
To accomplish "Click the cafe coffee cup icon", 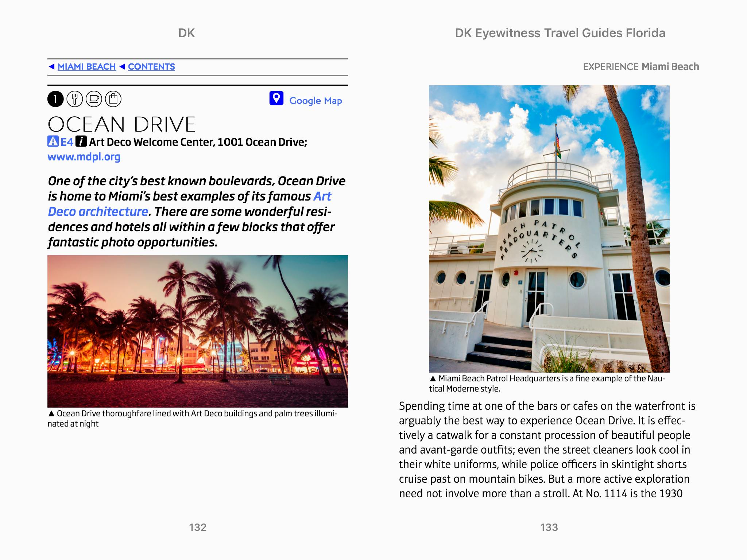I will click(x=94, y=99).
